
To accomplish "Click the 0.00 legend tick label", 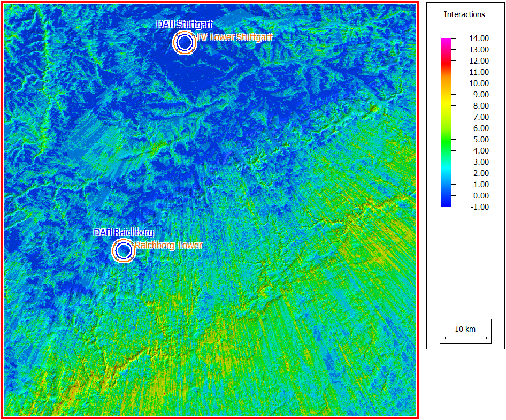I will click(479, 196).
